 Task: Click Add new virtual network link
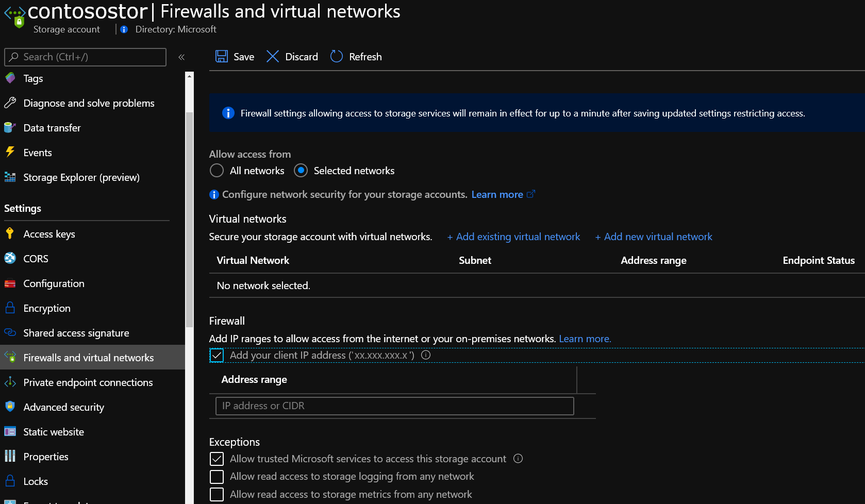coord(654,237)
